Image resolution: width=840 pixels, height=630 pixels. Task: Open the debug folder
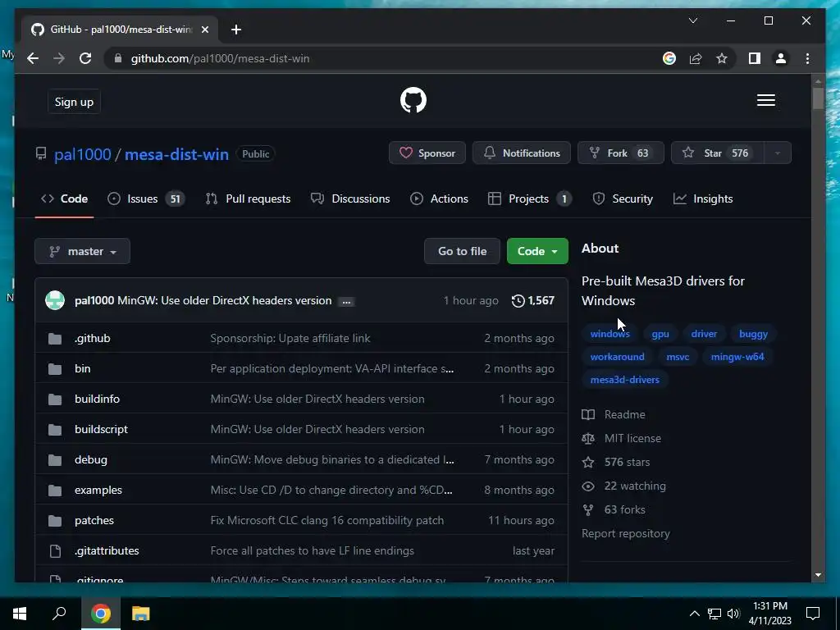click(90, 459)
